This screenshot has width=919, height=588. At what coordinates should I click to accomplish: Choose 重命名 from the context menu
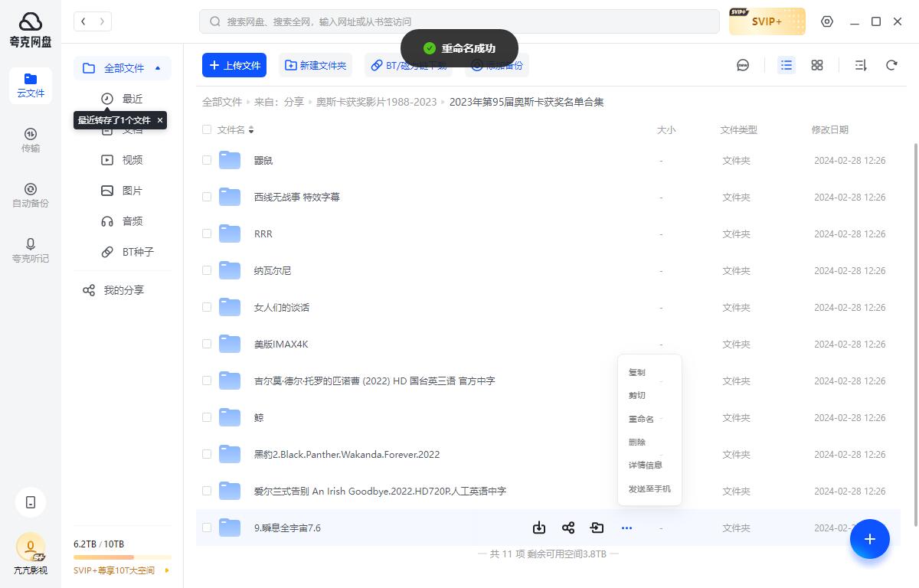click(x=641, y=419)
